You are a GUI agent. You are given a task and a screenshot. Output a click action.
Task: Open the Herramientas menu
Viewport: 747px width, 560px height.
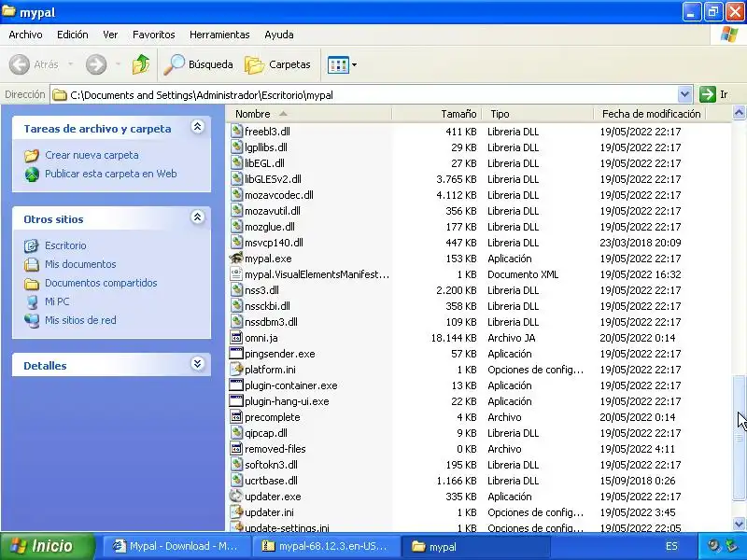tap(219, 35)
